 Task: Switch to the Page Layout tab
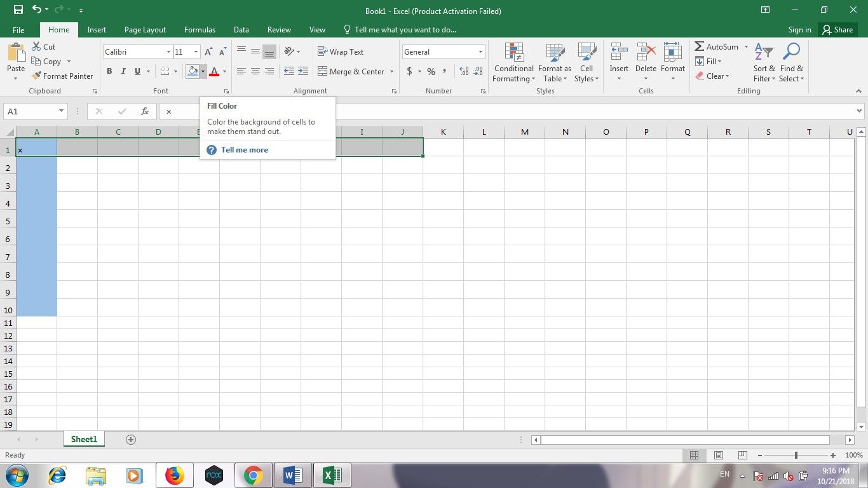145,30
